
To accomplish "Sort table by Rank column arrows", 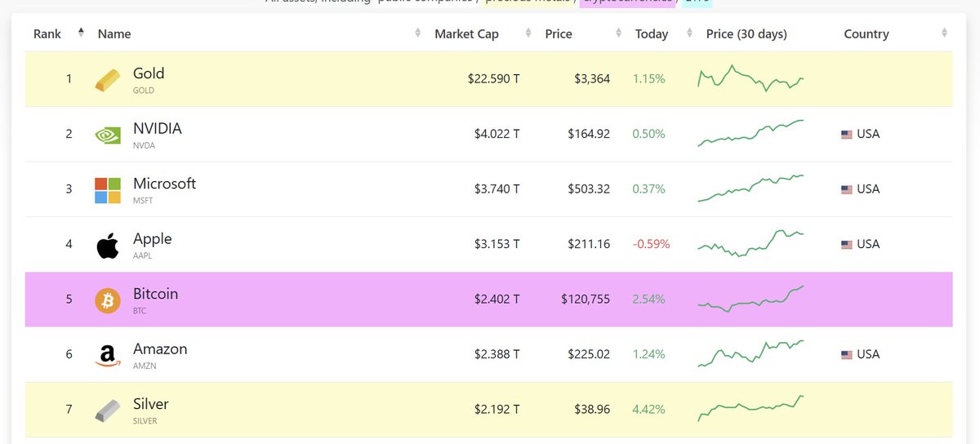I will pyautogui.click(x=81, y=33).
